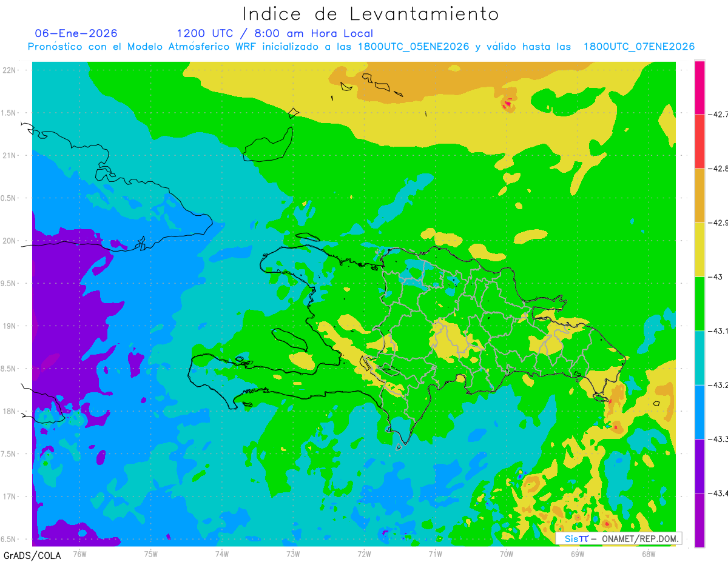Click the '22N' latitude label
The image size is (728, 562).
pos(10,70)
